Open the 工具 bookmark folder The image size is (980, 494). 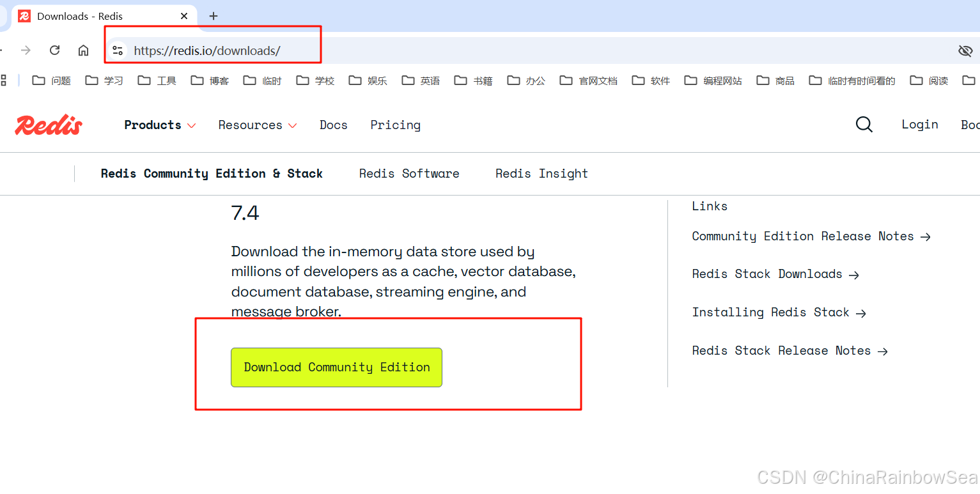157,81
